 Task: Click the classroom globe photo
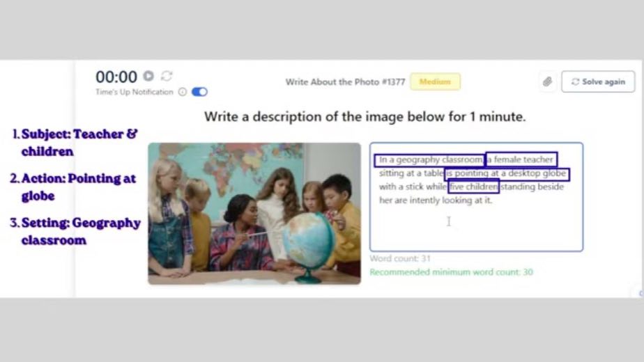click(254, 214)
